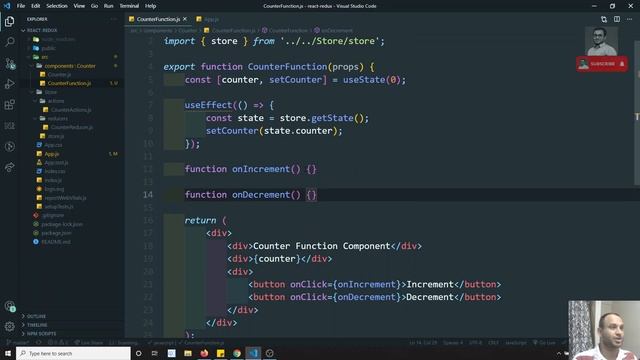
Task: Open CounterReducers.js in the explorer
Action: pos(71,127)
